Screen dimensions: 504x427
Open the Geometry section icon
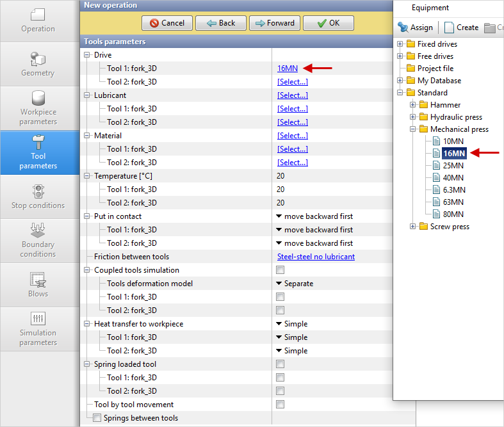(38, 59)
